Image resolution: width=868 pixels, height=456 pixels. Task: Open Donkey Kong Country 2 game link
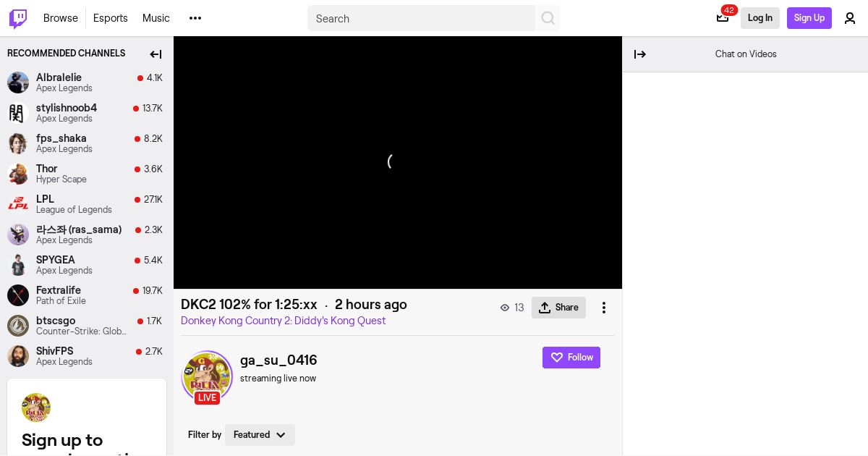point(283,321)
